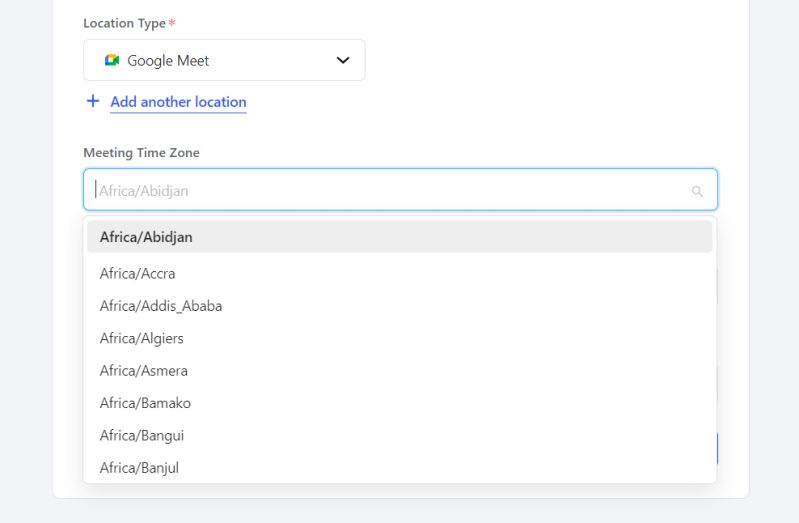Focus the Meeting Time Zone search box
799x523 pixels.
tap(390, 190)
